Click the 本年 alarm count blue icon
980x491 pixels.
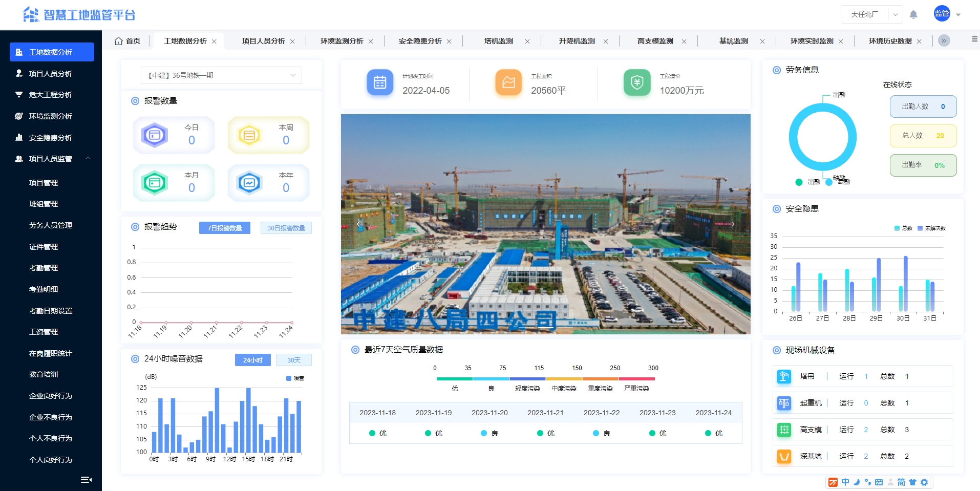(x=249, y=183)
